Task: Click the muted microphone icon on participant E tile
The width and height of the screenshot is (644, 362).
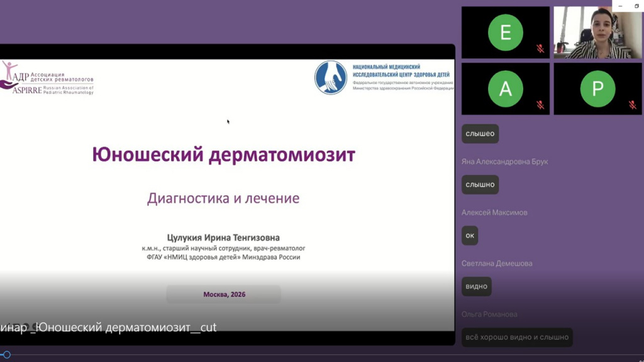Action: pyautogui.click(x=540, y=49)
